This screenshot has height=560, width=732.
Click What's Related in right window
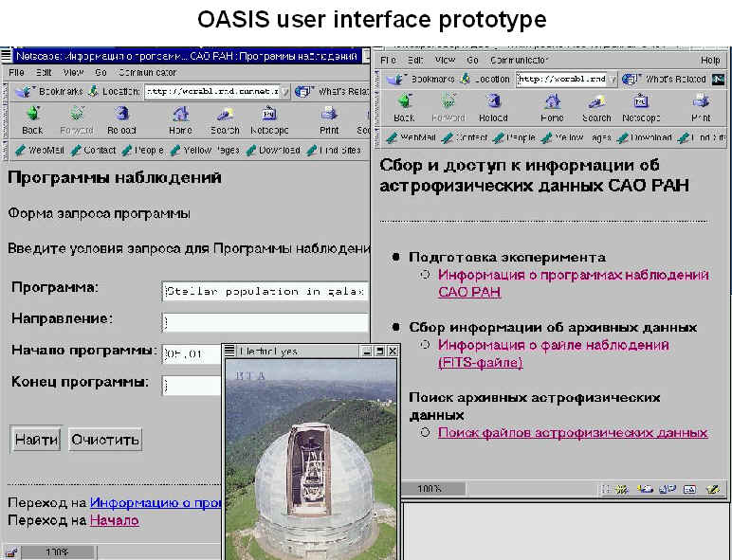665,80
